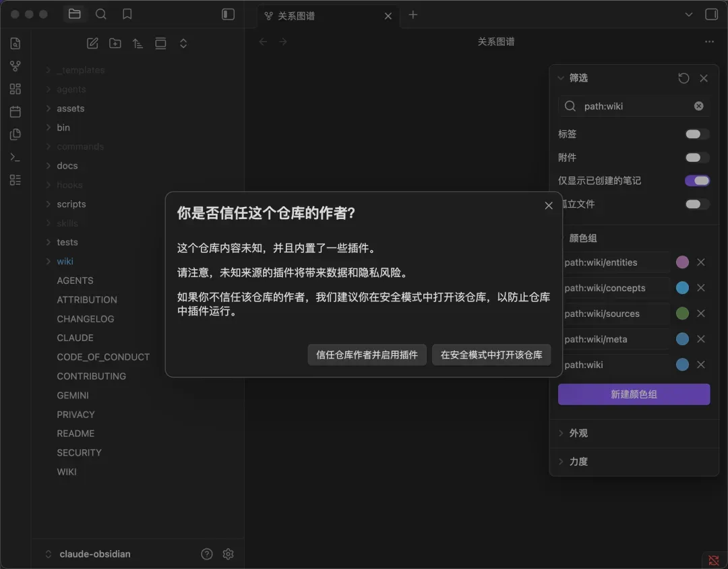Create a new folder icon

tap(115, 43)
